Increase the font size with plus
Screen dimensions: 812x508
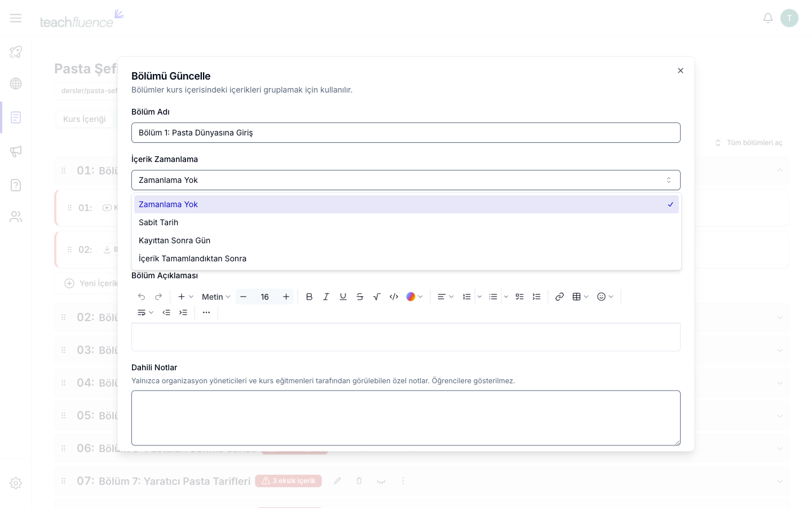point(286,297)
